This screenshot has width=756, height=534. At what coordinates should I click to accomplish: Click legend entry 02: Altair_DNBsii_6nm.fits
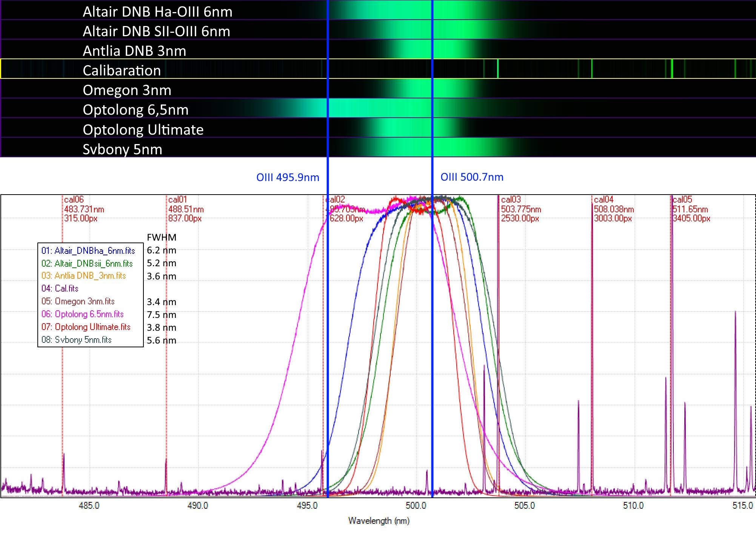click(87, 264)
